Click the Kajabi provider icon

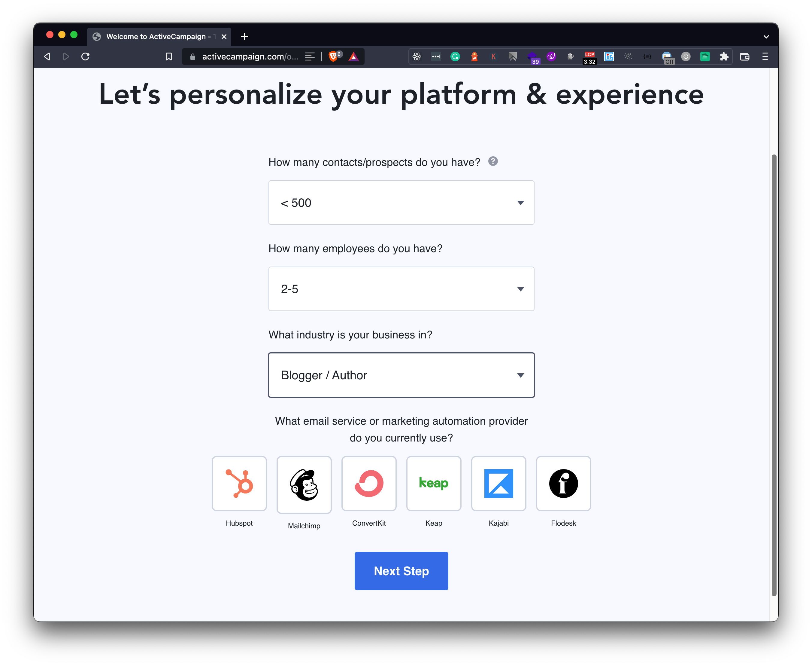point(498,483)
